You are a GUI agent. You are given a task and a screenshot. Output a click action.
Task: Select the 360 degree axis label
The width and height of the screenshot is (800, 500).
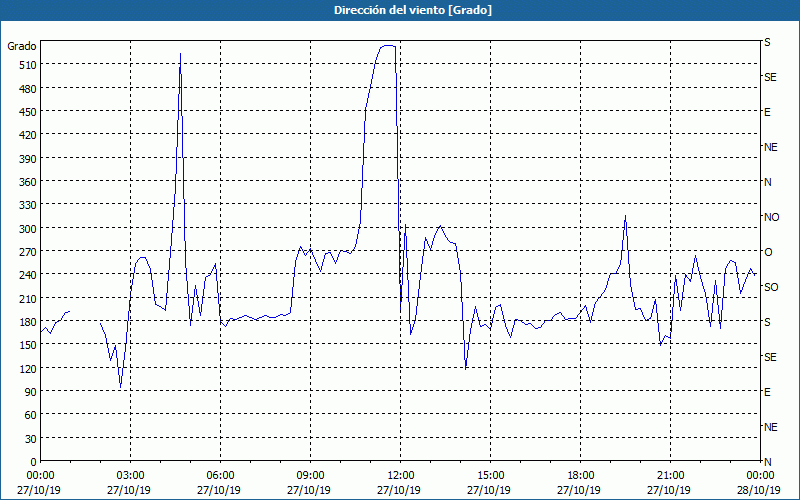(x=28, y=182)
